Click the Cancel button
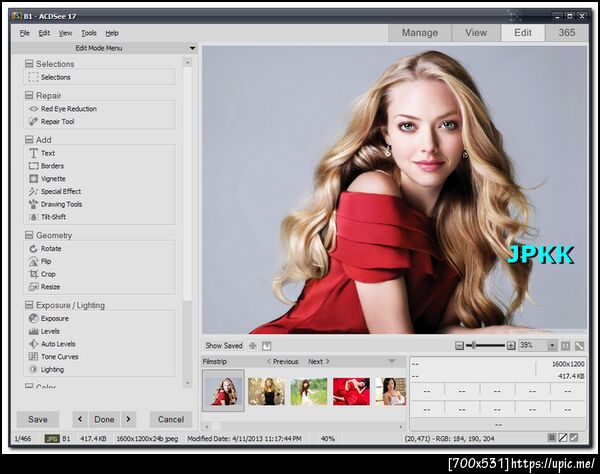This screenshot has height=474, width=600. tap(171, 419)
